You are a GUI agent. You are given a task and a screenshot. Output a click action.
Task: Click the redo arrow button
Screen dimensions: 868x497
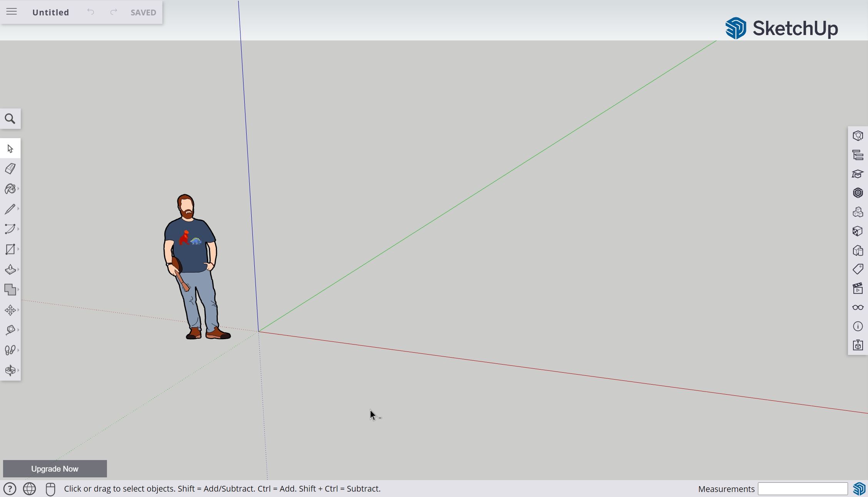pyautogui.click(x=113, y=12)
